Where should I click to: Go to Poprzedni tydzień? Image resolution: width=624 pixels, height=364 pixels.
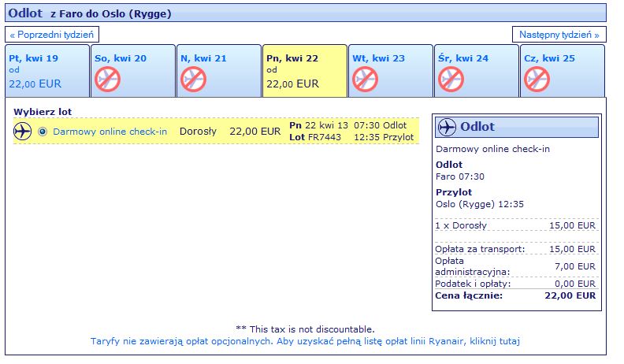coord(52,35)
